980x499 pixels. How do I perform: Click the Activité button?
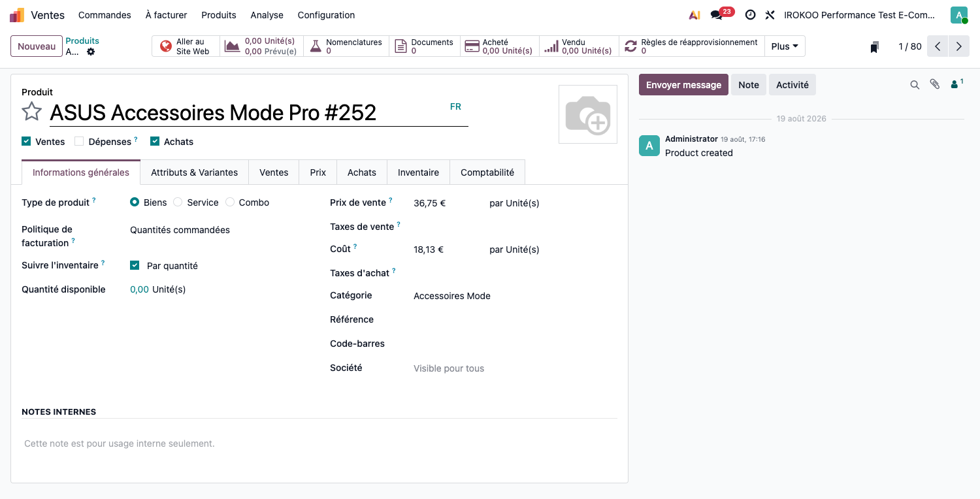point(792,85)
